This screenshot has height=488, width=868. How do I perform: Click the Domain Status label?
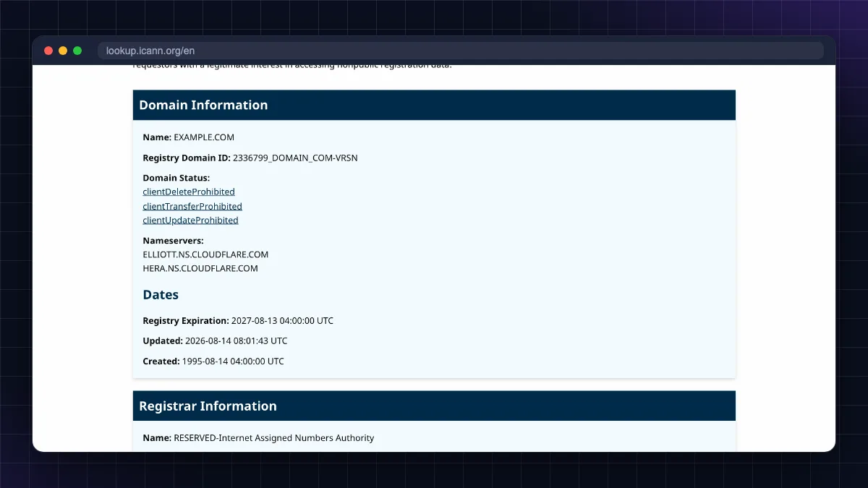pos(176,178)
